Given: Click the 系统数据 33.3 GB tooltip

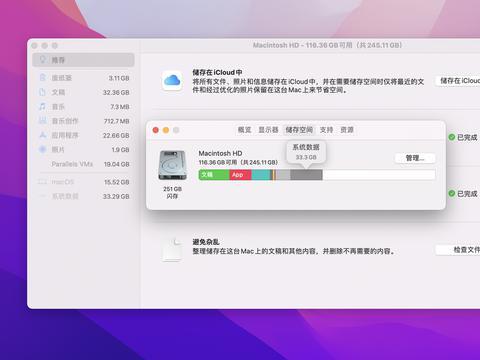Looking at the screenshot, I should pyautogui.click(x=306, y=152).
